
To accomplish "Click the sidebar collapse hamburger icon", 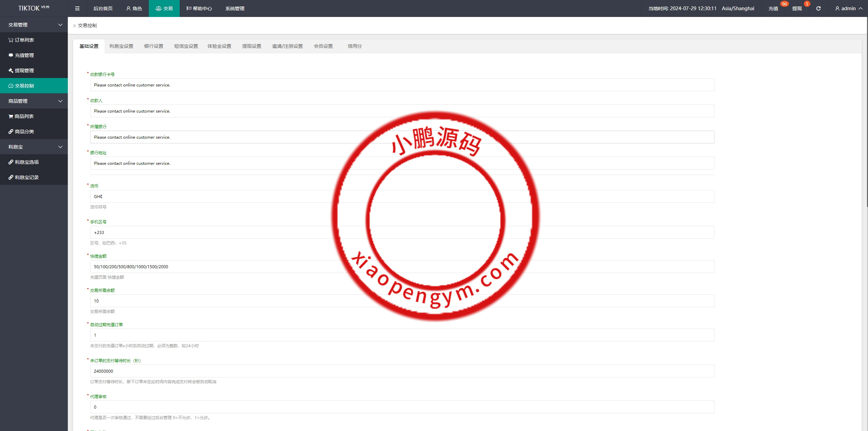I will pyautogui.click(x=77, y=8).
